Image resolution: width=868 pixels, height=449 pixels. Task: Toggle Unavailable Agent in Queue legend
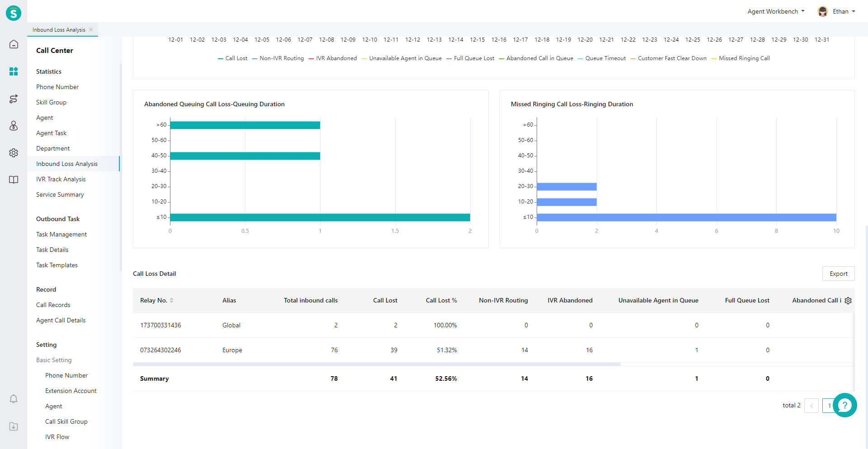(401, 58)
